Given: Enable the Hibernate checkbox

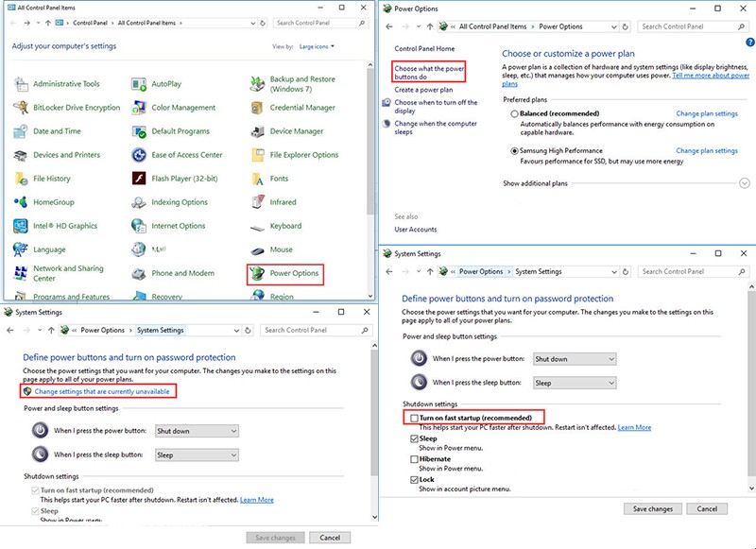Looking at the screenshot, I should (x=415, y=459).
